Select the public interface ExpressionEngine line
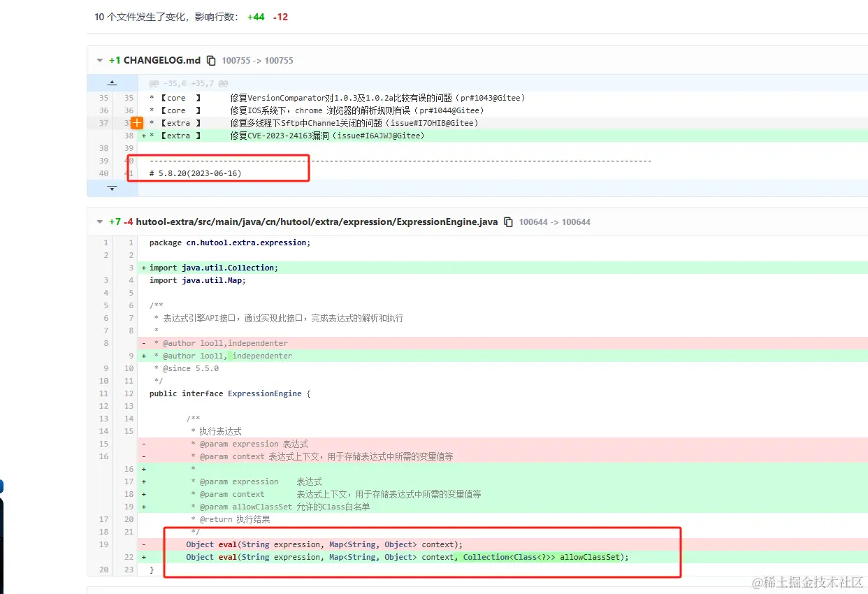 (x=229, y=393)
